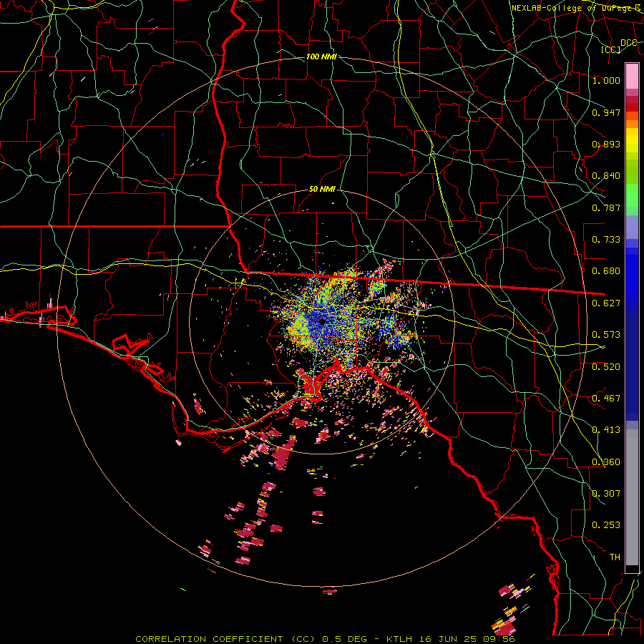This screenshot has width=644, height=644.
Task: Click the 50 NMI range ring label
Action: (x=322, y=190)
